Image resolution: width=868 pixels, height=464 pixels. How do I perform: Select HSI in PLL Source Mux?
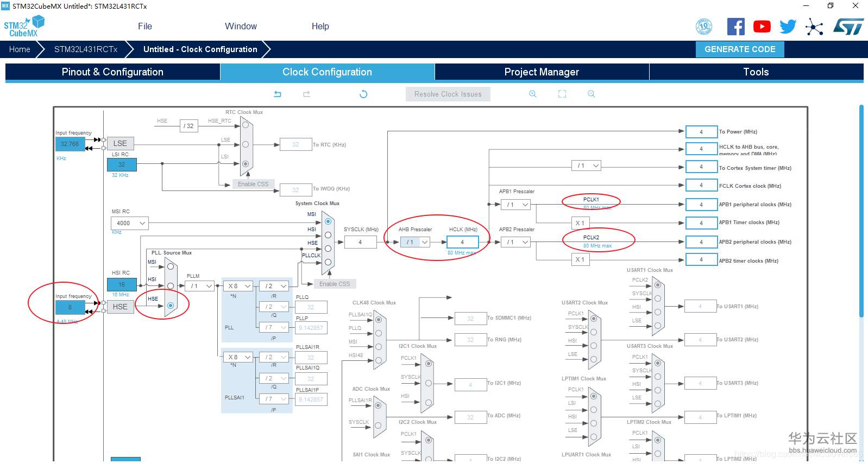(x=171, y=286)
